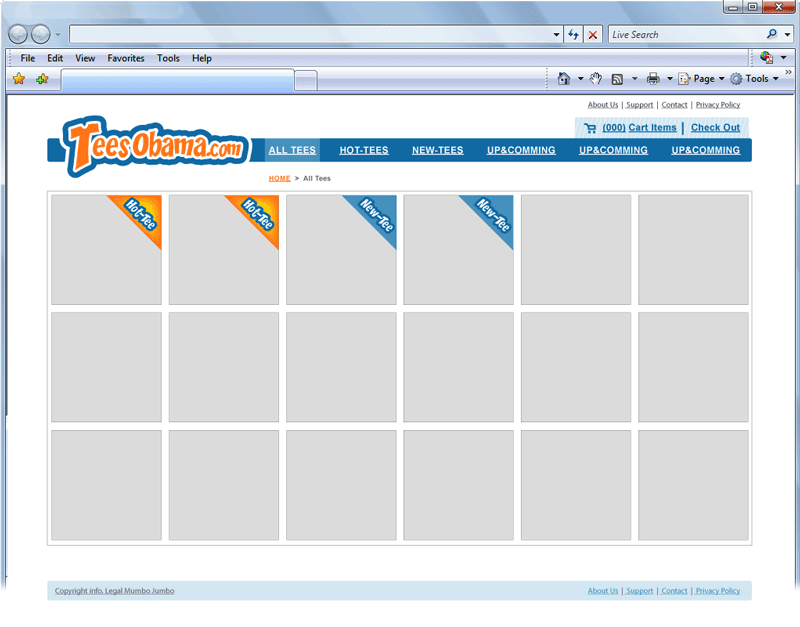Image resolution: width=800 pixels, height=627 pixels.
Task: Open the View menu
Action: click(85, 58)
